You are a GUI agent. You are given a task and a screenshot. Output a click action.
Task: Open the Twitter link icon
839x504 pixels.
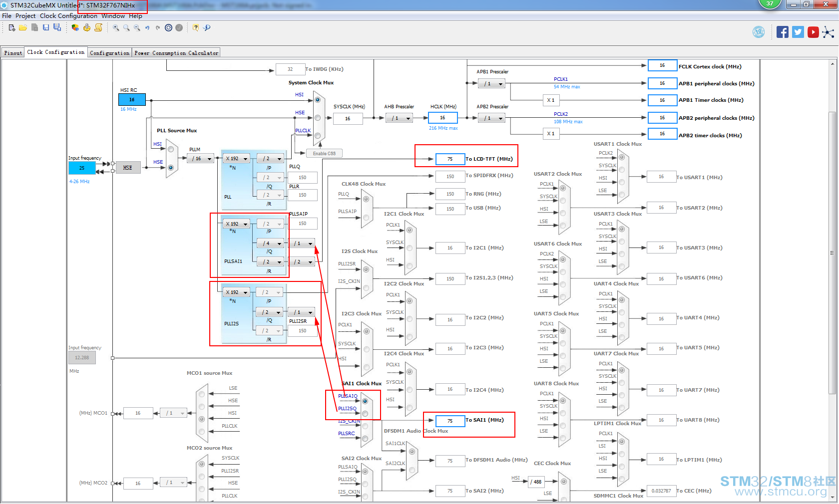point(798,32)
